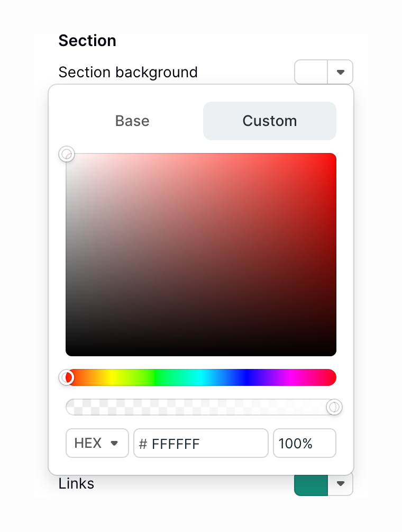
Task: Click the Section heading label
Action: click(x=87, y=40)
